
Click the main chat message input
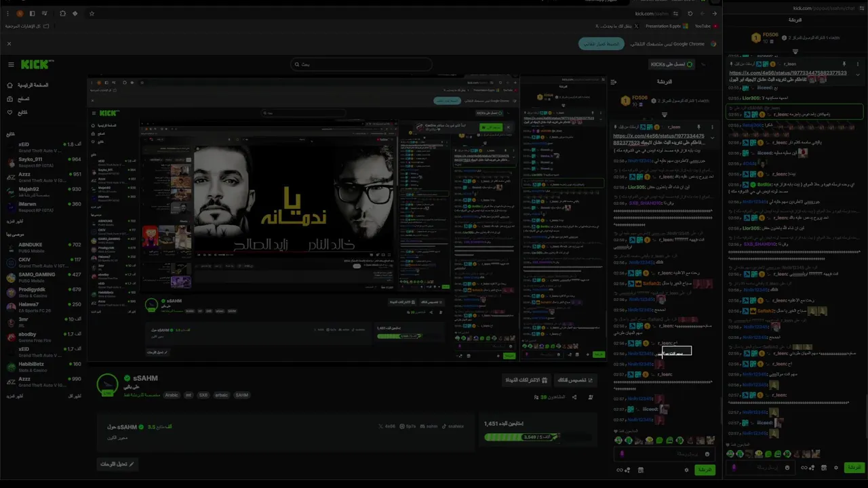pyautogui.click(x=663, y=454)
